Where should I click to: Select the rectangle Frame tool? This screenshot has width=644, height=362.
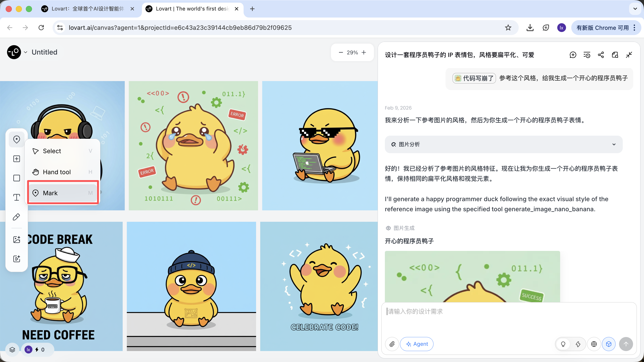tap(16, 178)
